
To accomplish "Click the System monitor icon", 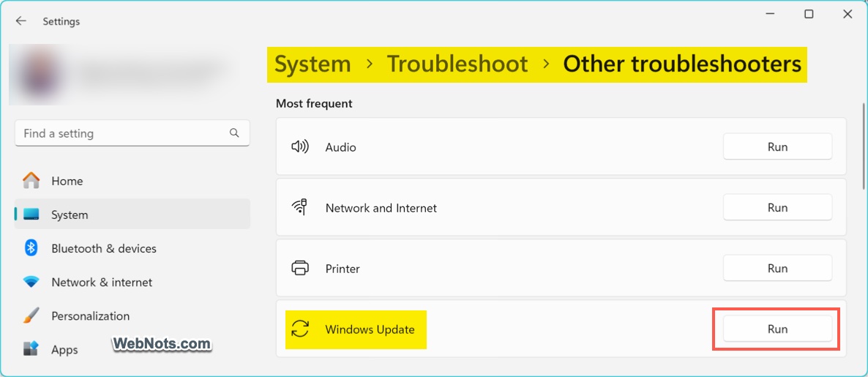I will 31,214.
